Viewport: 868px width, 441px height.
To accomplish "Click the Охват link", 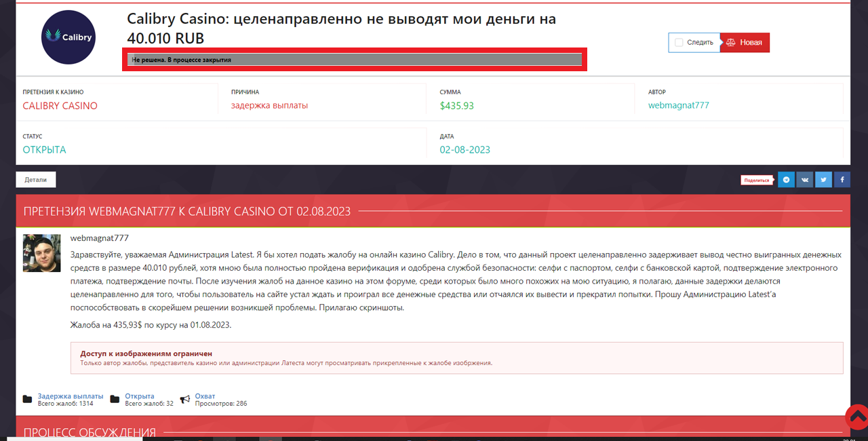I will pyautogui.click(x=205, y=396).
